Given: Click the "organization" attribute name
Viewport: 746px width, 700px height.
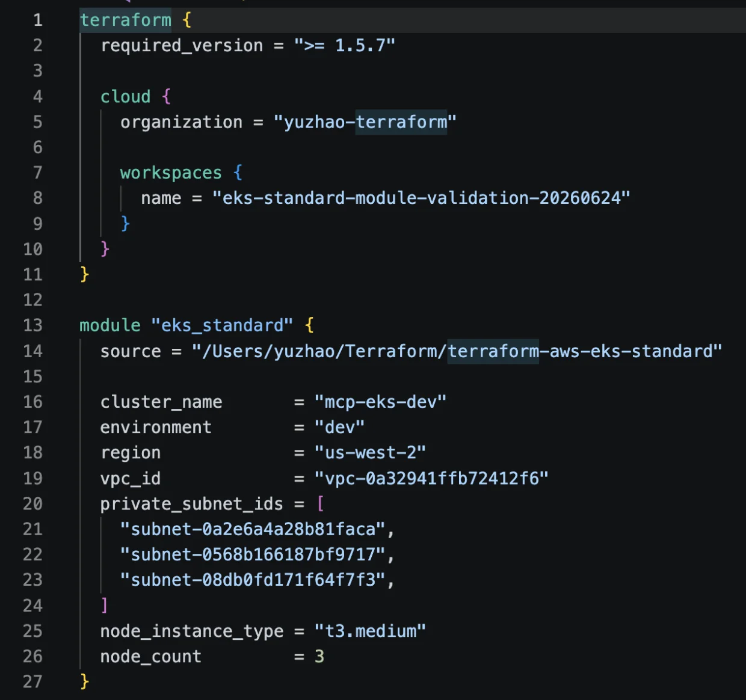Looking at the screenshot, I should [182, 122].
